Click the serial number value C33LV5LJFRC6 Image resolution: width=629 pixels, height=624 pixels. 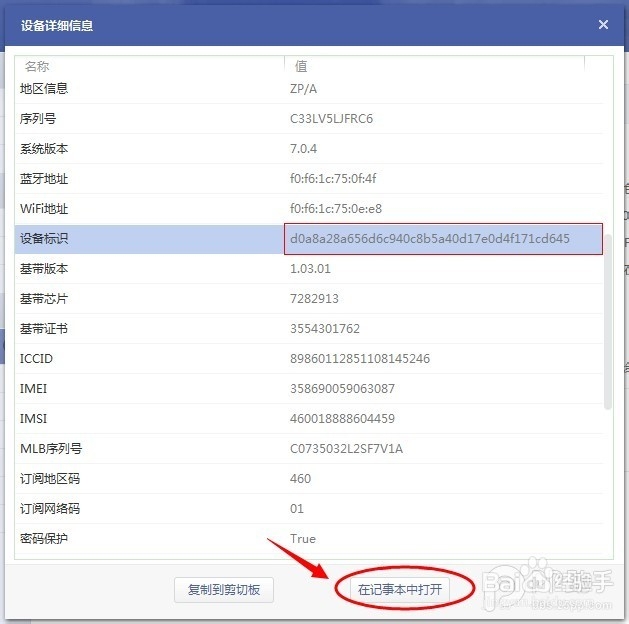[x=331, y=119]
